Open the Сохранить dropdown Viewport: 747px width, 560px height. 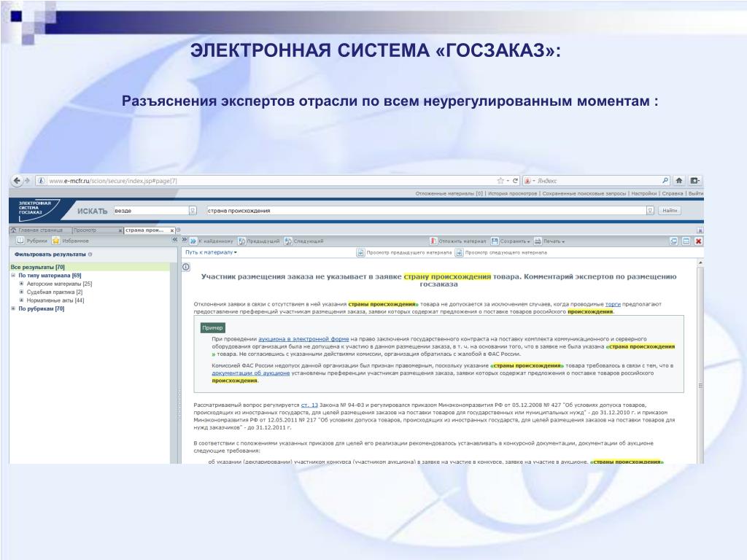point(511,241)
